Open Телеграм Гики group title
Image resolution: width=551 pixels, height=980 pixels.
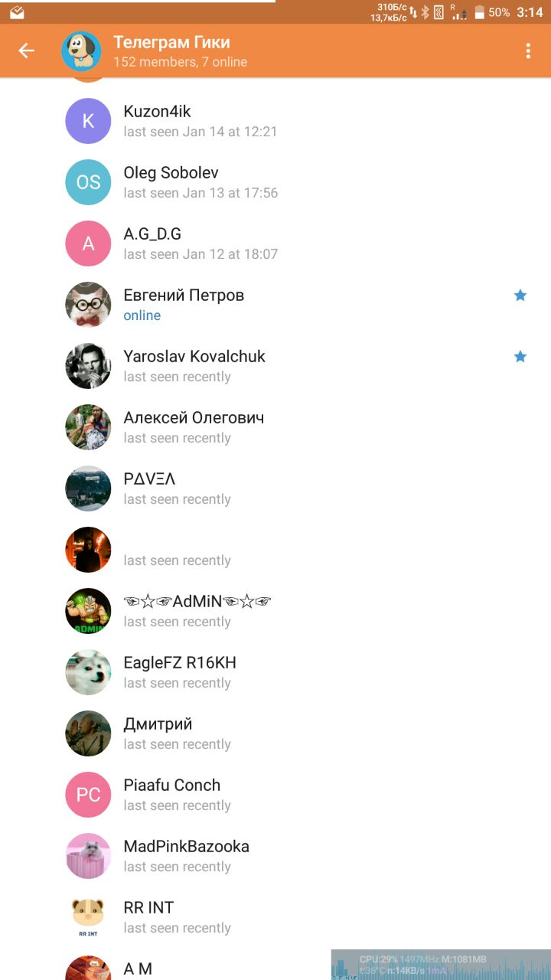171,42
